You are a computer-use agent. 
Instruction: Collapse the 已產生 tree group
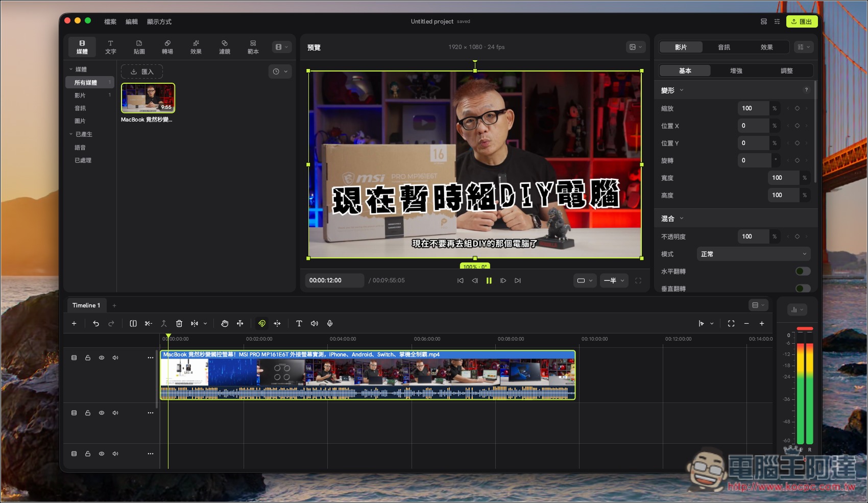[x=71, y=134]
